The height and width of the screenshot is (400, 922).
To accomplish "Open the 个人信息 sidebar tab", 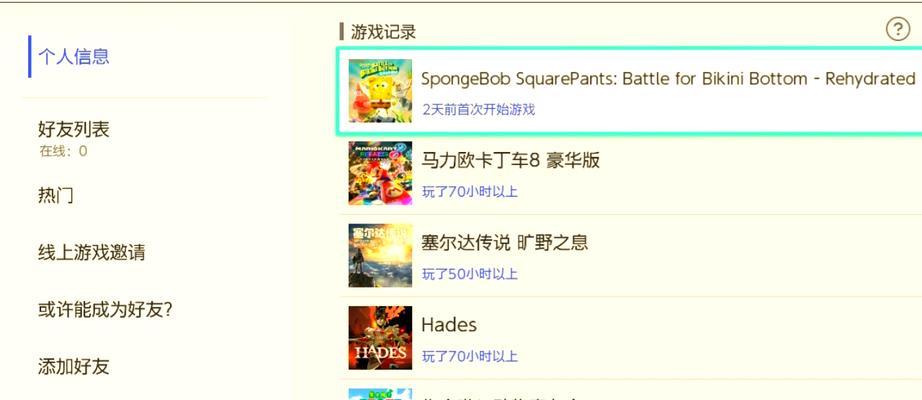I will click(74, 56).
